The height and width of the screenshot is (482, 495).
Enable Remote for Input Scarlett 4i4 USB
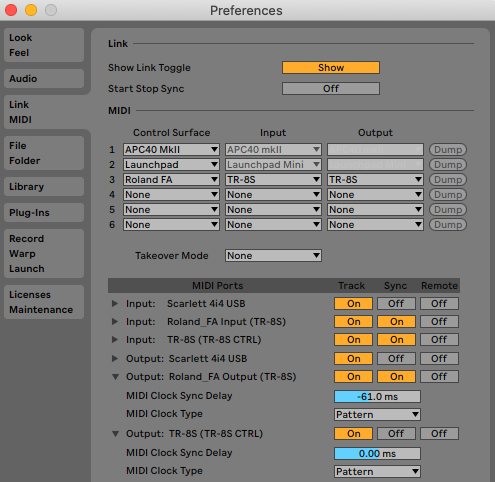click(x=439, y=304)
